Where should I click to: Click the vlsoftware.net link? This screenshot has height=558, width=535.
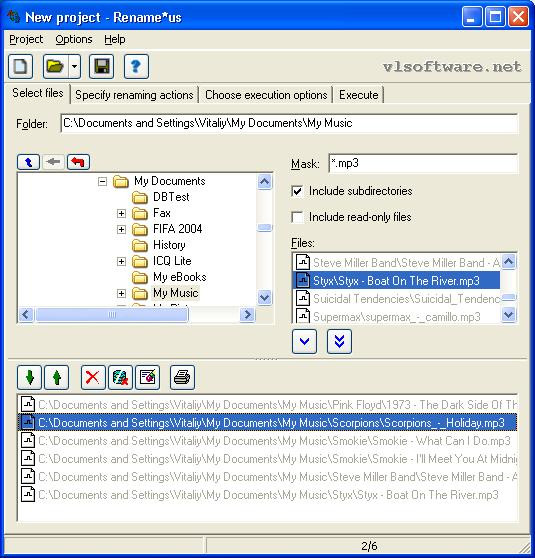click(452, 67)
